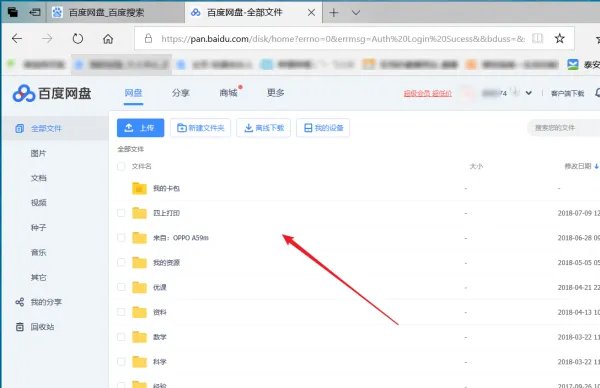Image resolution: width=600 pixels, height=388 pixels.
Task: Click the tabs-set-aside icon at the window's top-left
Action: click(13, 12)
